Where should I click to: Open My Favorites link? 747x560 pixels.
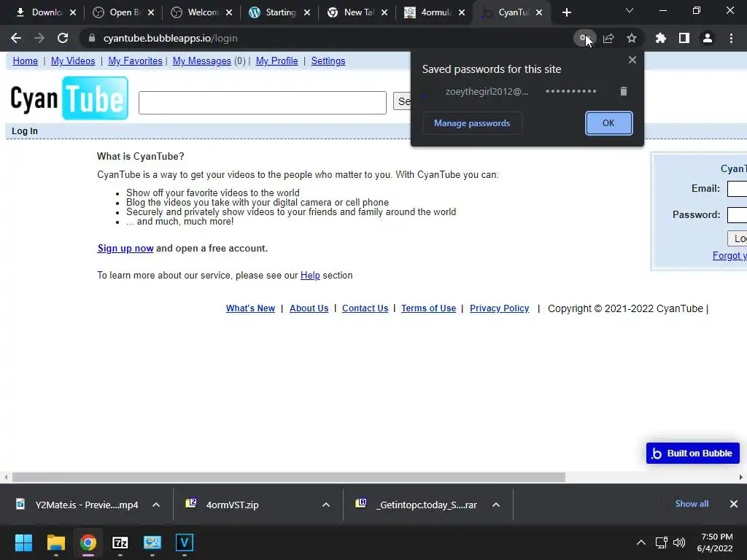click(135, 61)
